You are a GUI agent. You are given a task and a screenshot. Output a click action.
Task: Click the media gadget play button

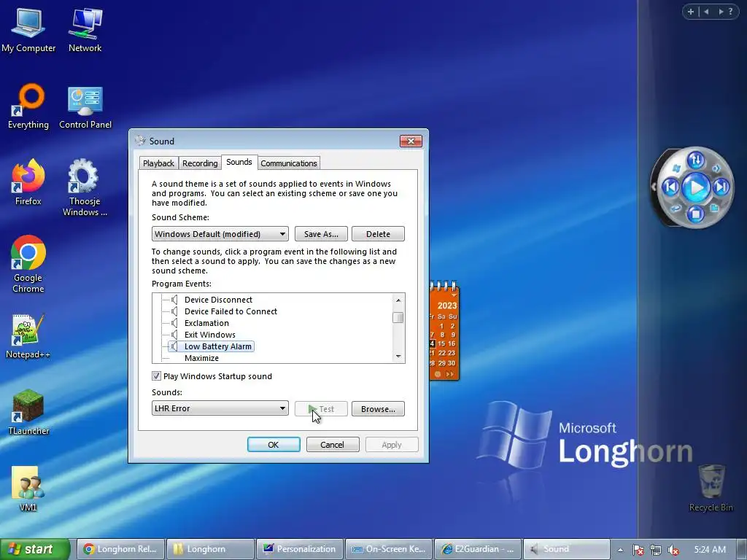(x=695, y=187)
